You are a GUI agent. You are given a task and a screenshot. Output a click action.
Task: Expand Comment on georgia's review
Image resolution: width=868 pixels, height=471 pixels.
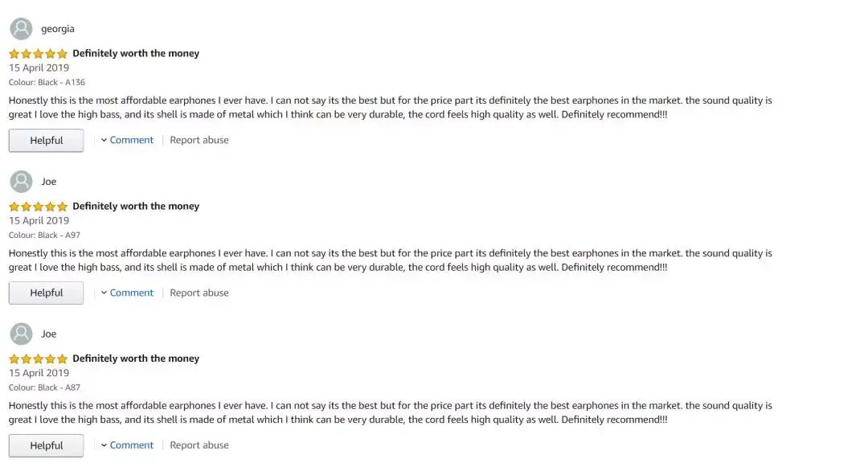pyautogui.click(x=127, y=140)
